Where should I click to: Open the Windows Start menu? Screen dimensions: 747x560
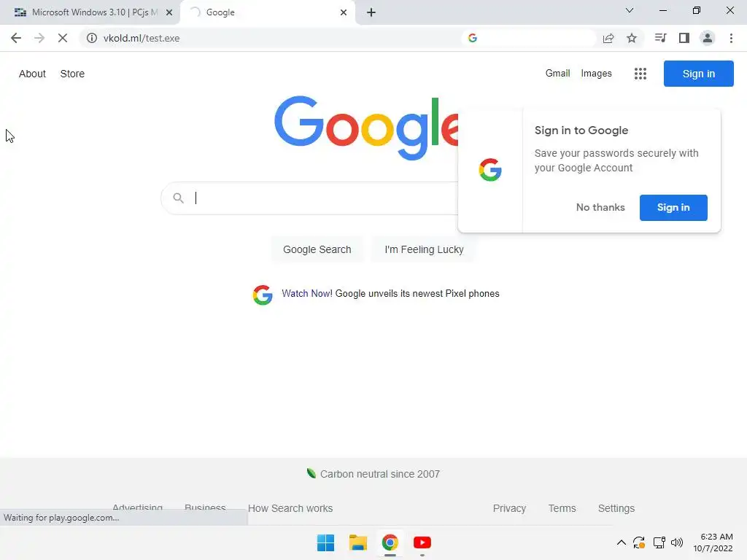(326, 542)
